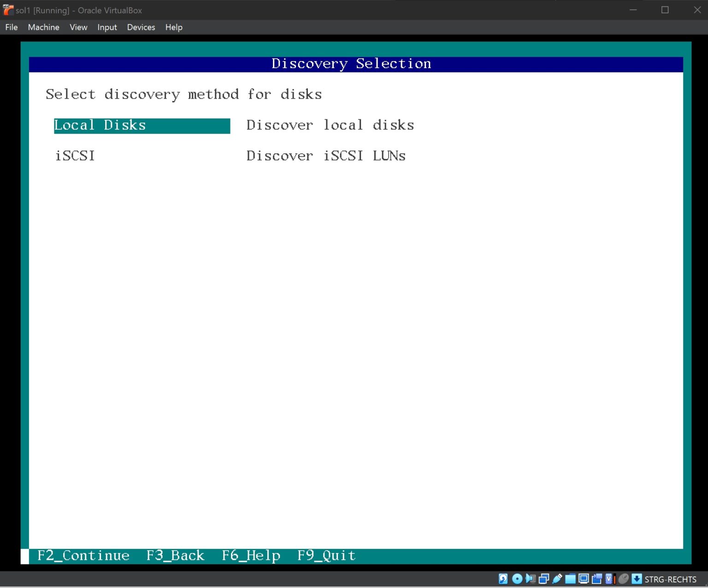Click the hard disk activity icon in status bar
The height and width of the screenshot is (588, 708).
tap(502, 579)
